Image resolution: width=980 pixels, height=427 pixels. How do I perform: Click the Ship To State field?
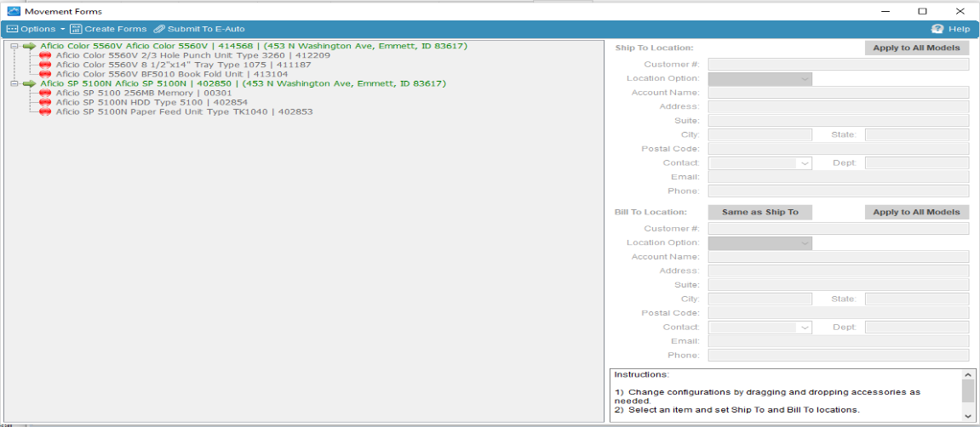(x=917, y=135)
